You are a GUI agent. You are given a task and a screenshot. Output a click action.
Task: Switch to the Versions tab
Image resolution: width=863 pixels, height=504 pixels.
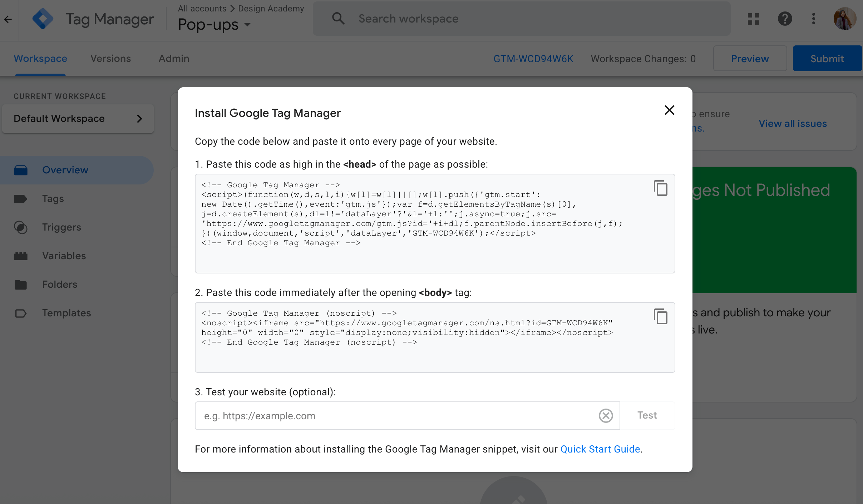[x=110, y=58]
